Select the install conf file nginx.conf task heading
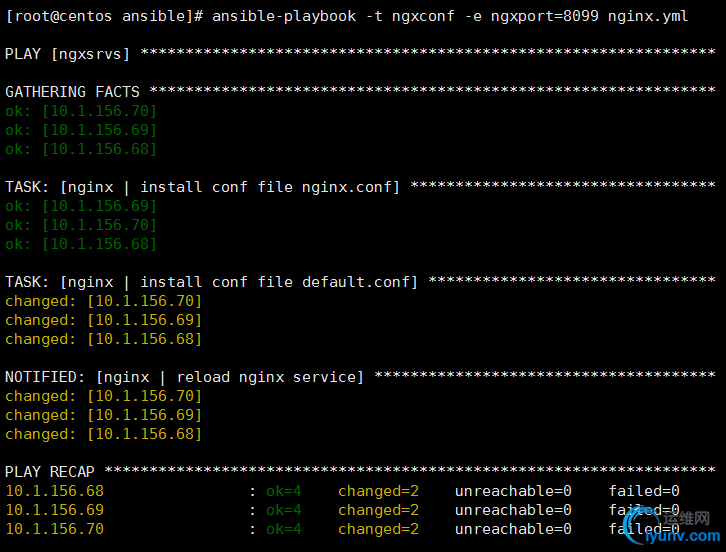Image resolution: width=726 pixels, height=552 pixels. pos(230,187)
